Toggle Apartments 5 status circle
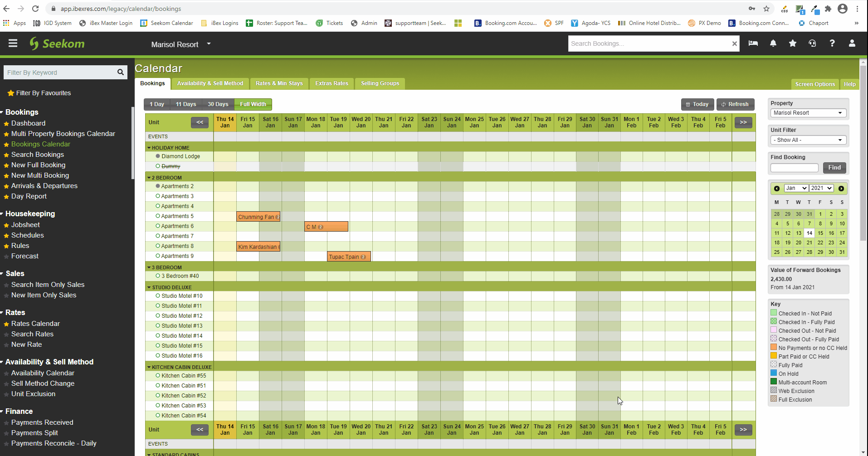The width and height of the screenshot is (868, 456). tap(158, 216)
